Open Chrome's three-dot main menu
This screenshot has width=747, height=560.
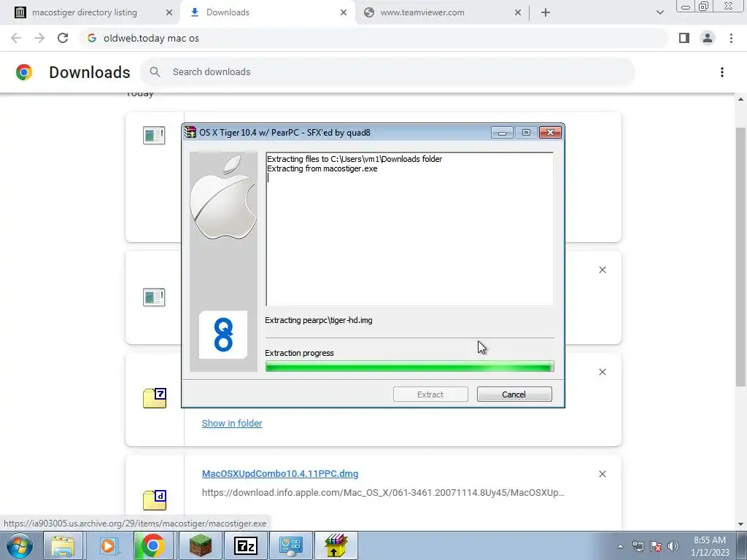click(731, 38)
